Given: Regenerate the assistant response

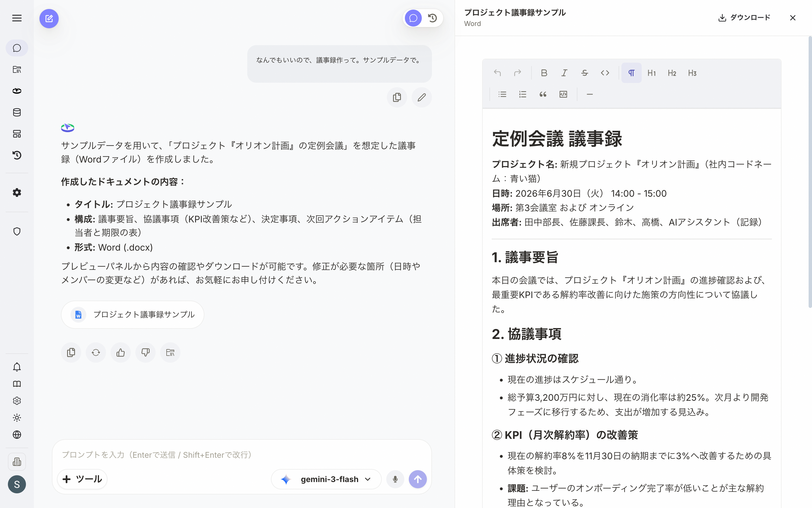Looking at the screenshot, I should pos(96,352).
